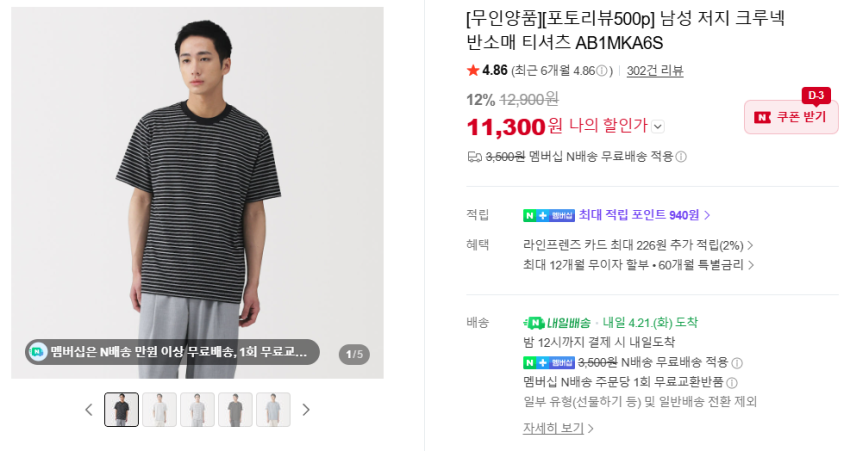
Task: Click the membership icon in image banner
Action: coord(38,352)
